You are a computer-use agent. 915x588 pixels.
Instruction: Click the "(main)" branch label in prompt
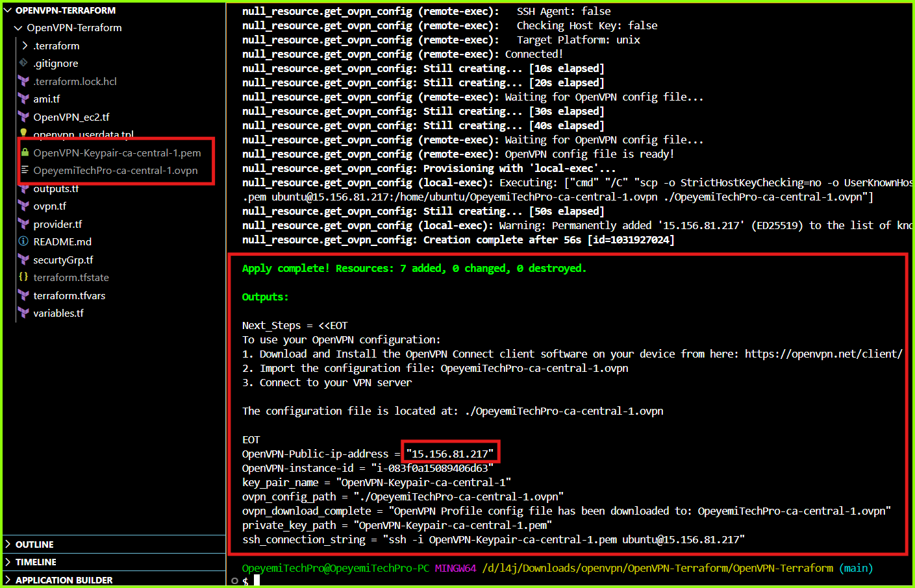[856, 568]
